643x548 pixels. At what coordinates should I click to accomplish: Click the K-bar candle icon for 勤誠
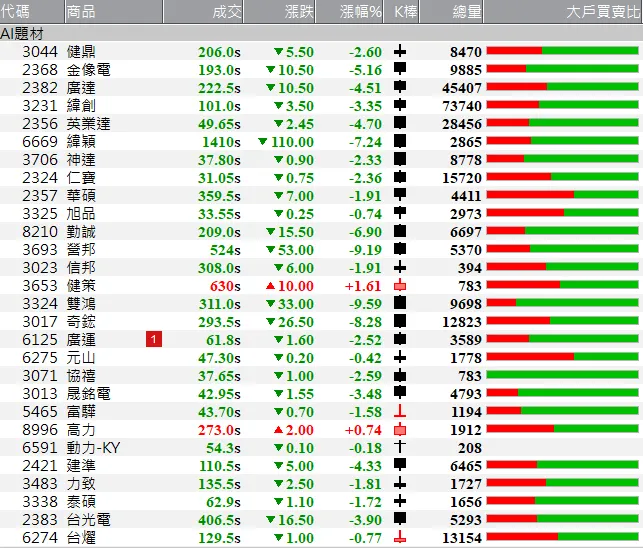[x=400, y=231]
